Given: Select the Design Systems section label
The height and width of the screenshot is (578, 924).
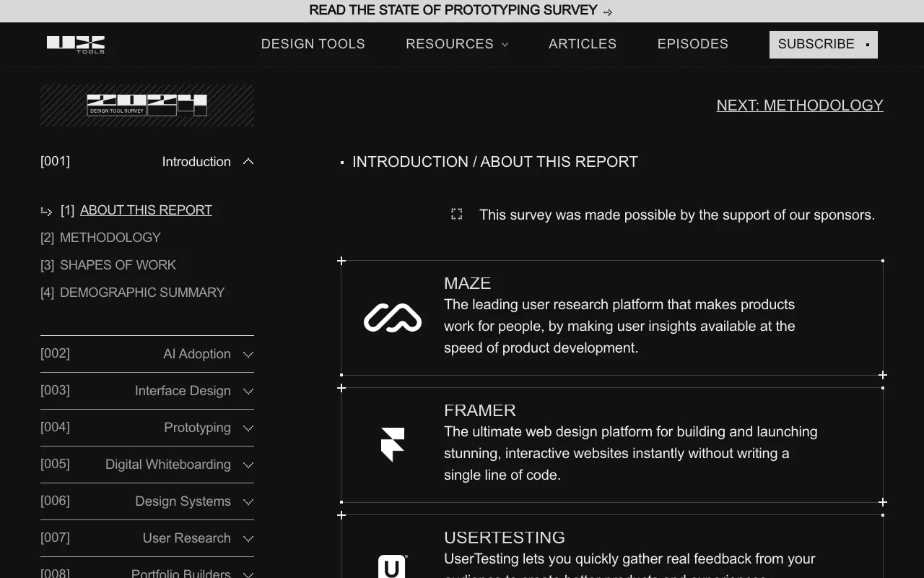Looking at the screenshot, I should pyautogui.click(x=183, y=501).
